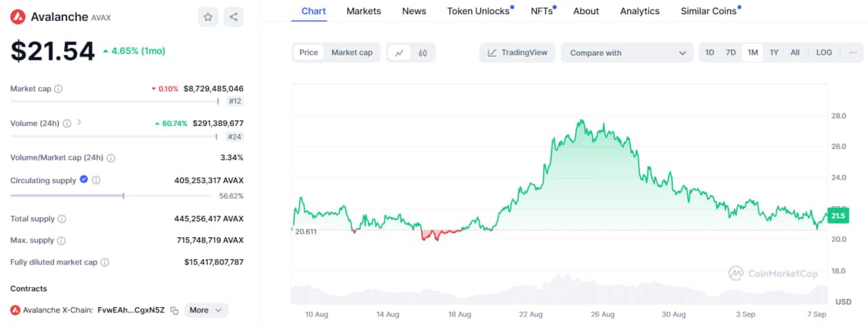Click the 405,253,317 AVAX circulating supply

pos(209,180)
